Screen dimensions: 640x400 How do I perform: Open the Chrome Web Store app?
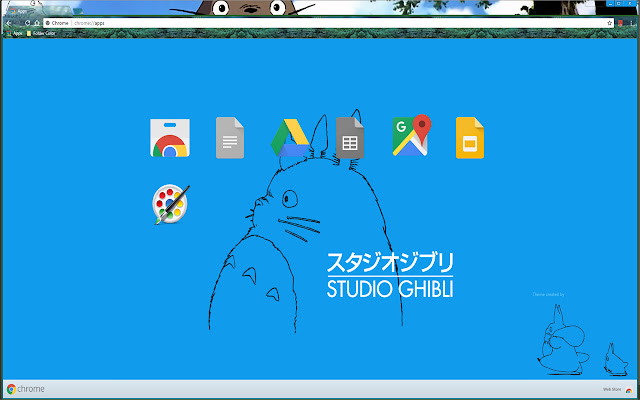point(170,138)
